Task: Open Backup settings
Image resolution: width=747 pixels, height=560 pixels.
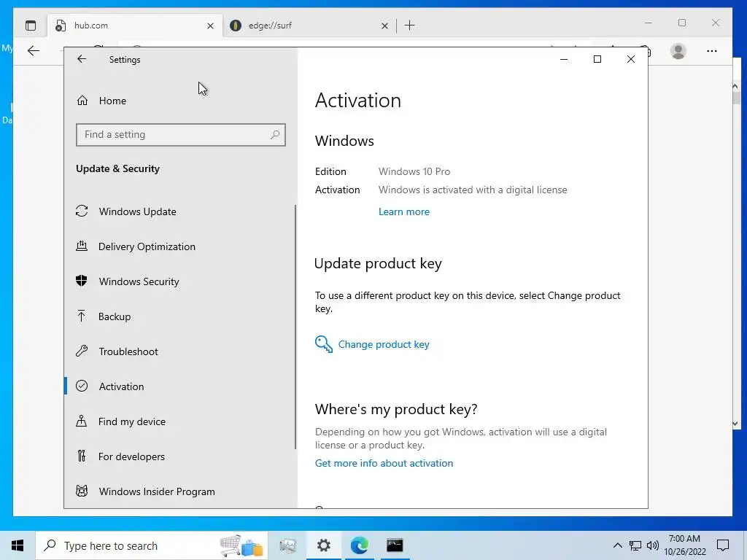Action: (115, 316)
